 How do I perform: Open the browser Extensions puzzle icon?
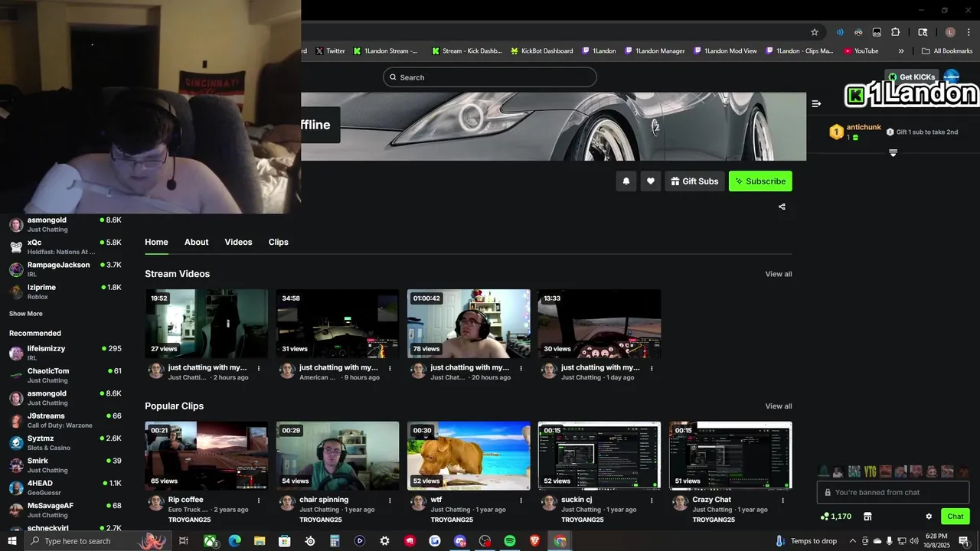click(x=896, y=32)
